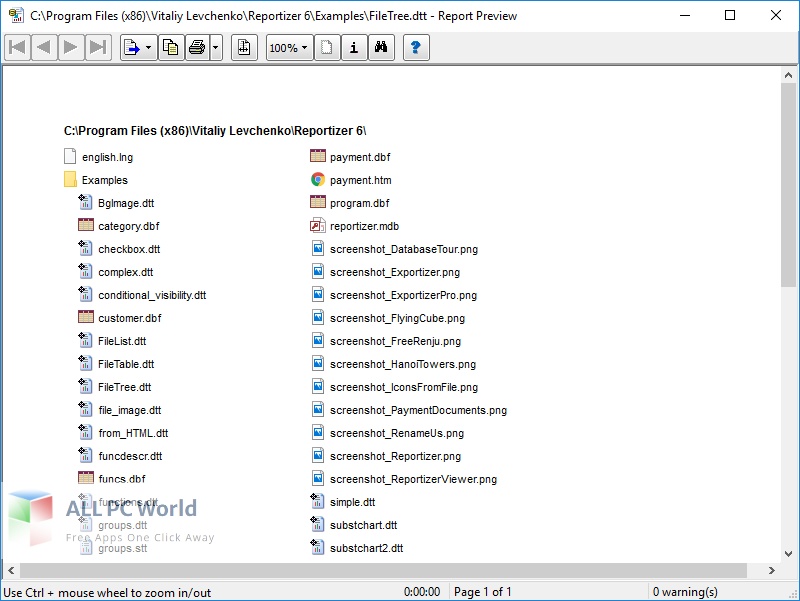The image size is (800, 601).
Task: Expand the print options dropdown arrow
Action: click(x=216, y=48)
